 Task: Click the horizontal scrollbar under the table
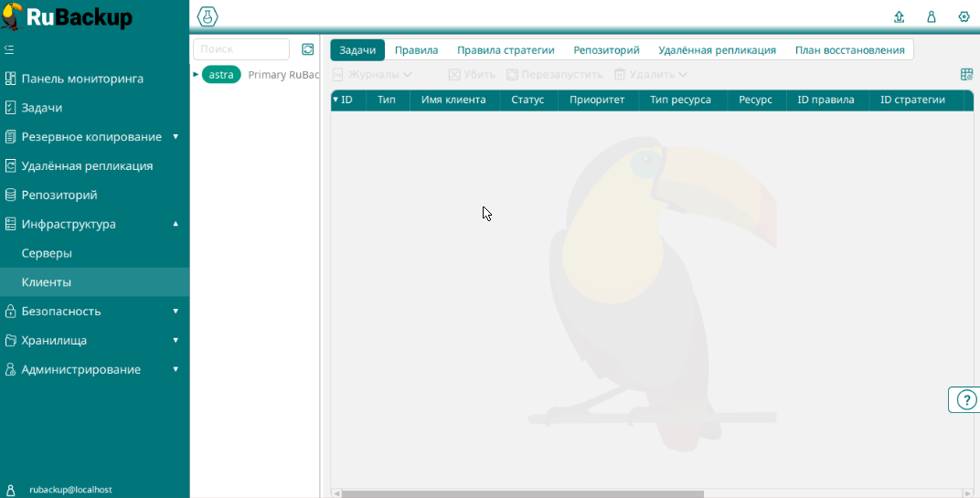[x=521, y=493]
